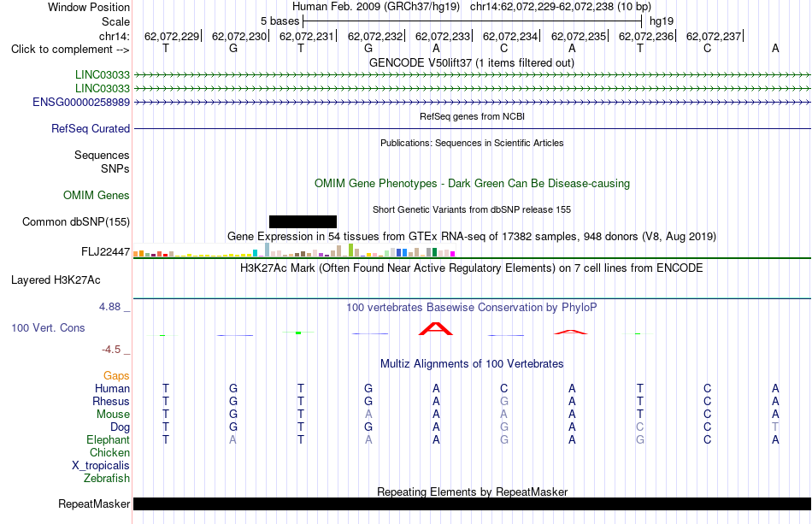Click coordinate label 62,072,231
Image resolution: width=812 pixels, height=524 pixels.
307,36
